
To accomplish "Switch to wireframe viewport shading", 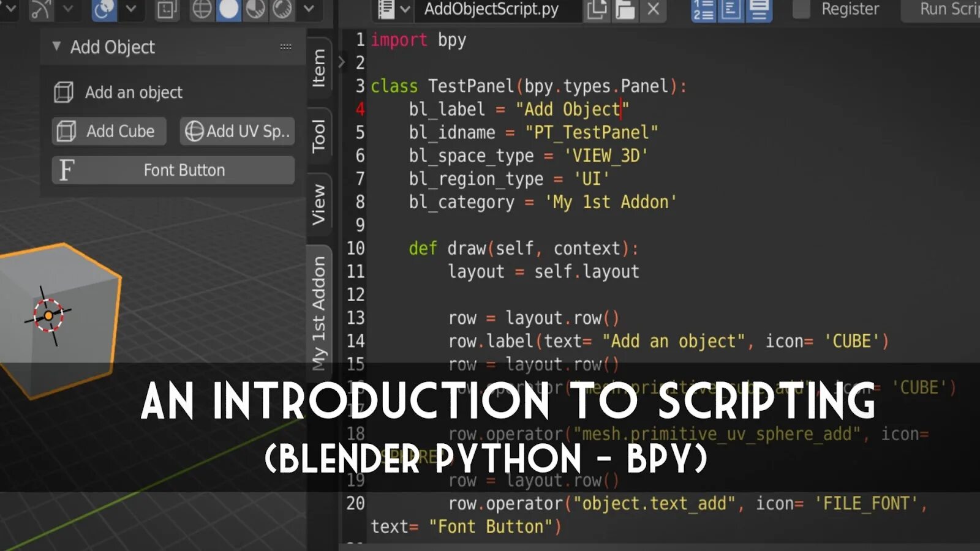I will [202, 9].
